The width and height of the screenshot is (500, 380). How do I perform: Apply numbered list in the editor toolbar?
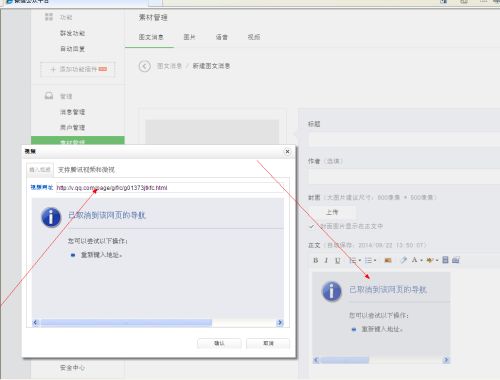tap(353, 260)
